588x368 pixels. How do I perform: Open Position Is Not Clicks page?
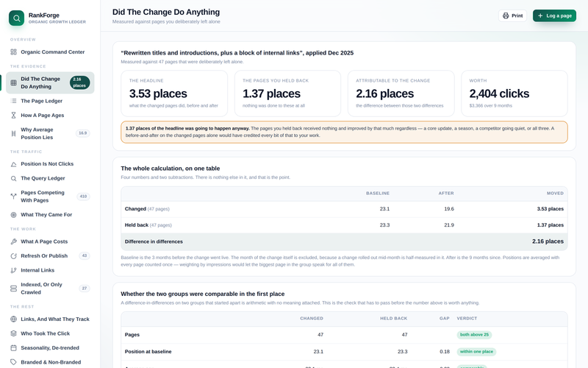pyautogui.click(x=50, y=164)
